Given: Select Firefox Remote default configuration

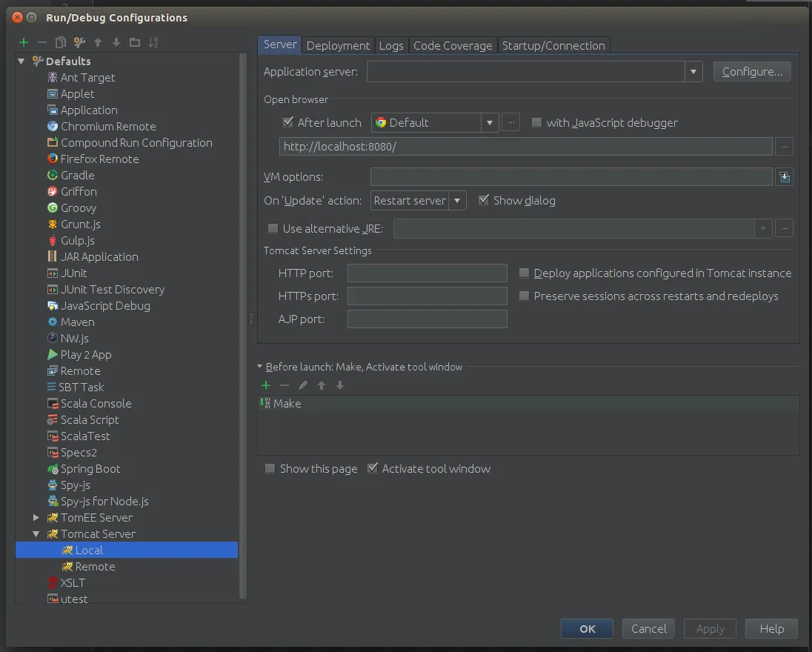Looking at the screenshot, I should point(99,159).
